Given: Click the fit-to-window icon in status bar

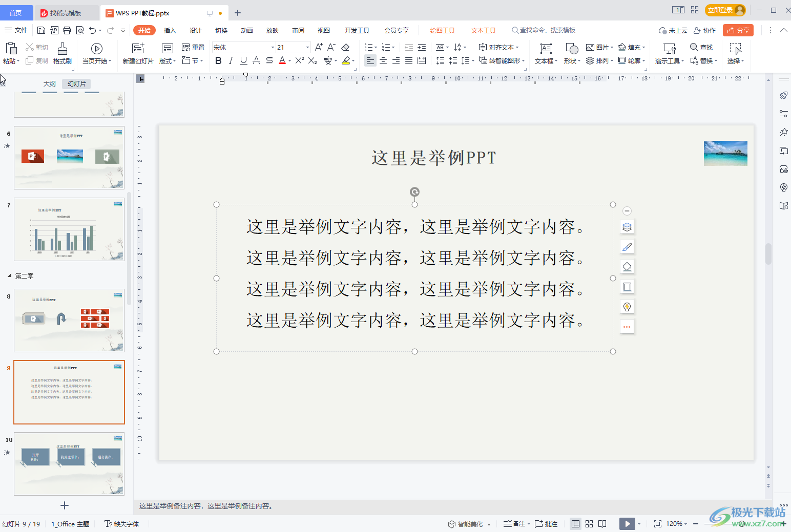Looking at the screenshot, I should [658, 524].
